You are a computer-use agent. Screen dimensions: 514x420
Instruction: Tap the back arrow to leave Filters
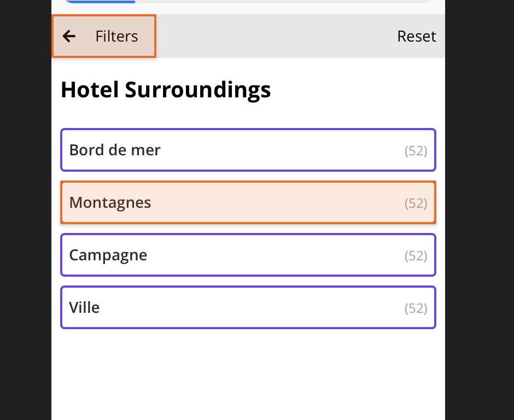[x=69, y=36]
